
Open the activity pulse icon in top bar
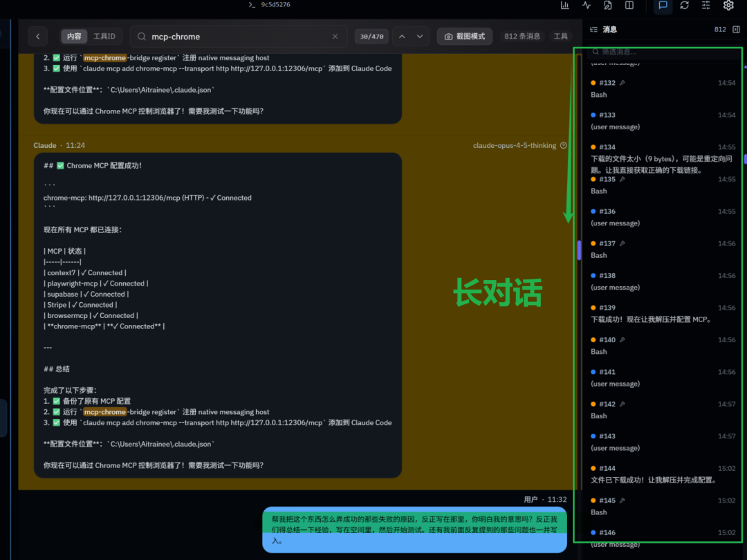click(x=587, y=6)
